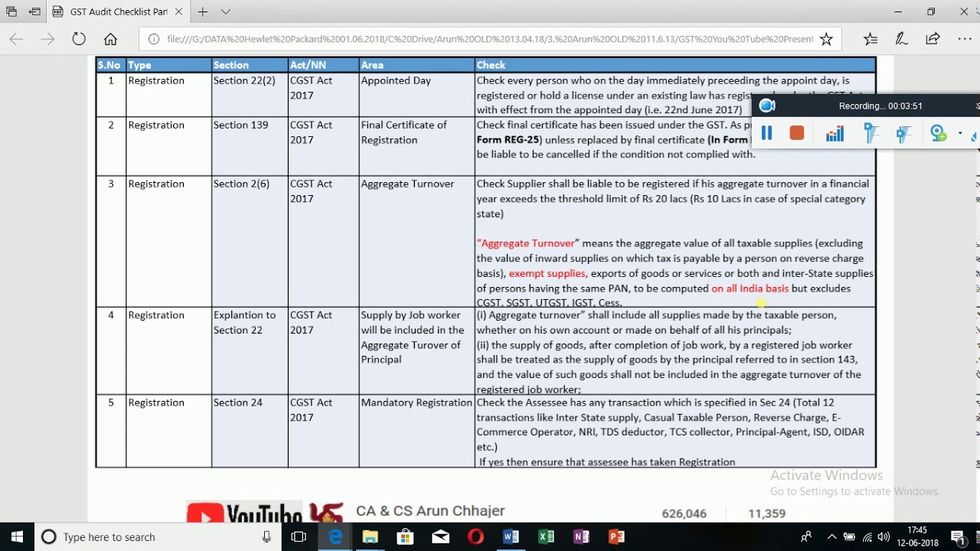Open Microsoft Excel from the taskbar
980x551 pixels.
[x=546, y=537]
